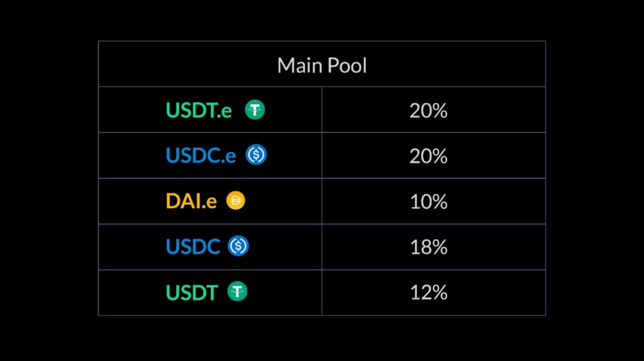
Task: Click the blue USD Coin icon beside USDC.e
Action: pos(257,155)
